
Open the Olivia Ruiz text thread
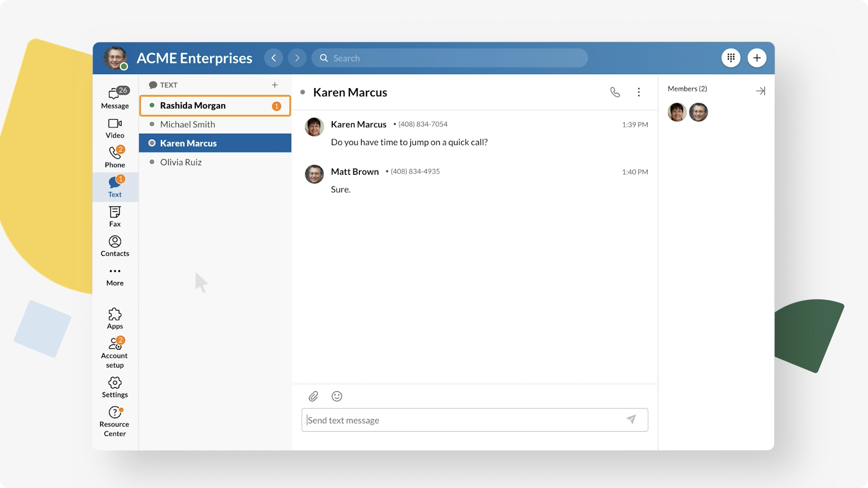(181, 162)
